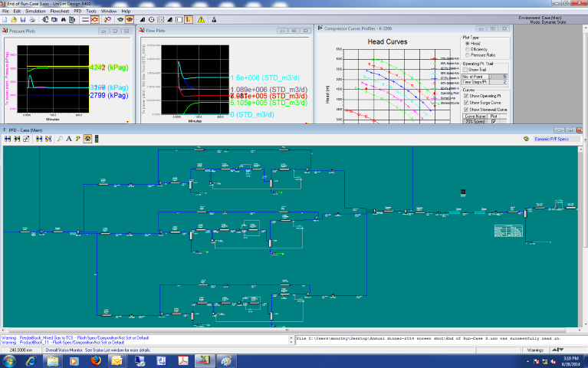Click the New case toolbar icon
Screen dimensions: 588x368
[5, 19]
